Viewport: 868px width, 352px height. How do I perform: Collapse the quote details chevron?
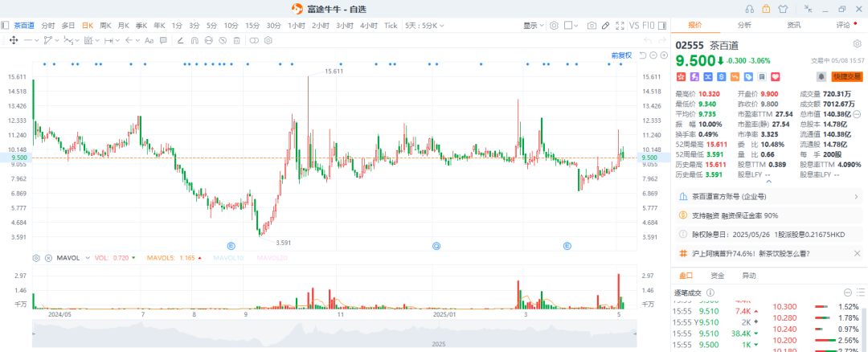(768, 182)
